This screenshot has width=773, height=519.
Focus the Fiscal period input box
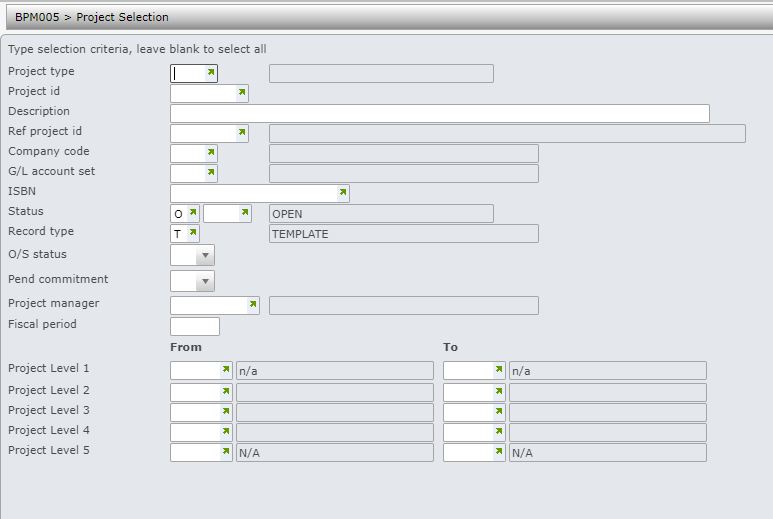click(195, 326)
